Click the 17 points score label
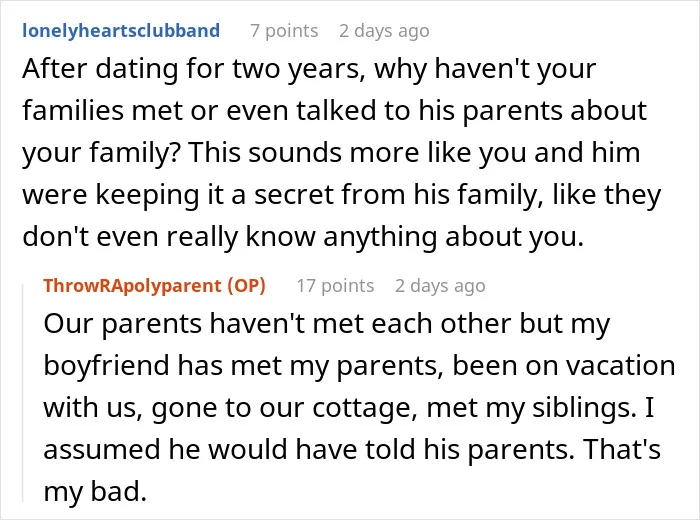Image resolution: width=700 pixels, height=520 pixels. (x=335, y=286)
